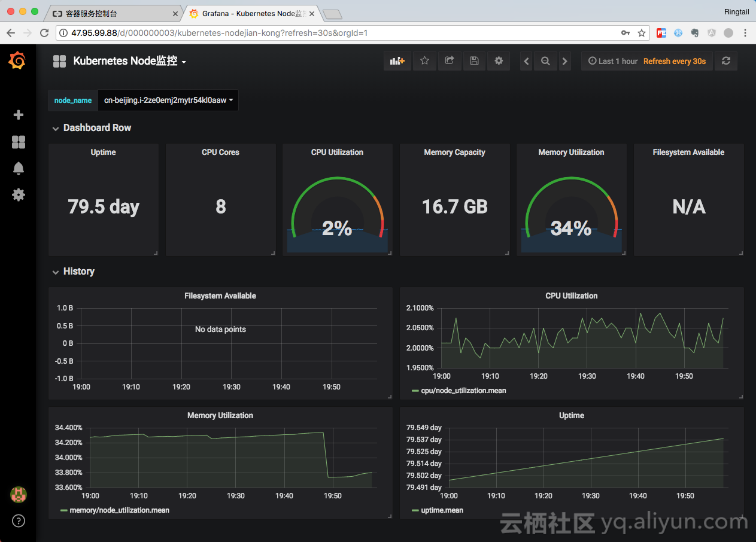This screenshot has height=542, width=756.
Task: Click the Memory Capacity panel title
Action: pyautogui.click(x=454, y=153)
